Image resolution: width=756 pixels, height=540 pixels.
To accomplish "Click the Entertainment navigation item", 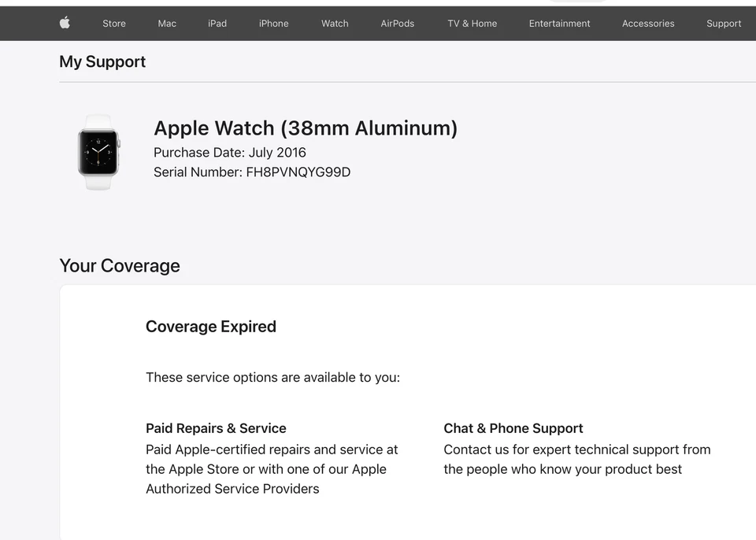I will pos(559,23).
